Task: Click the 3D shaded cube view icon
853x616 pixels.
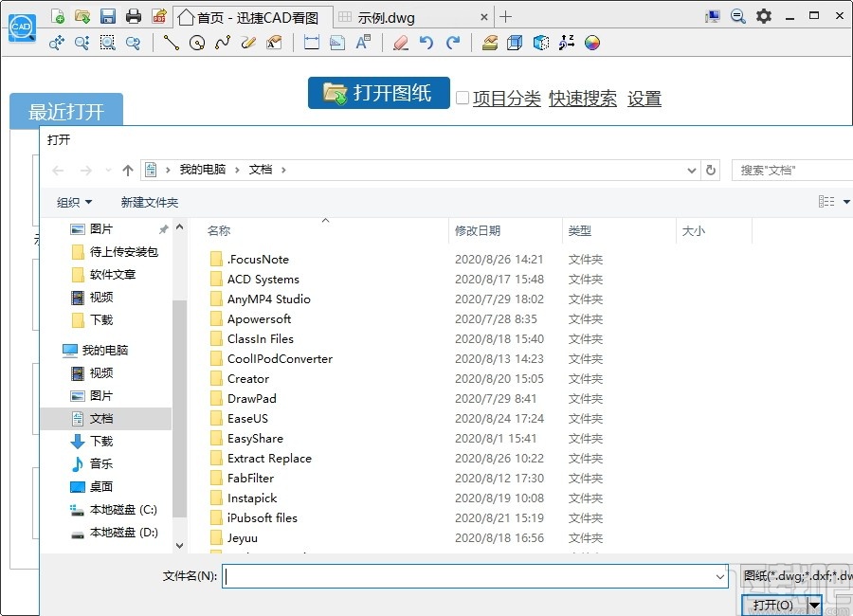Action: pyautogui.click(x=541, y=43)
